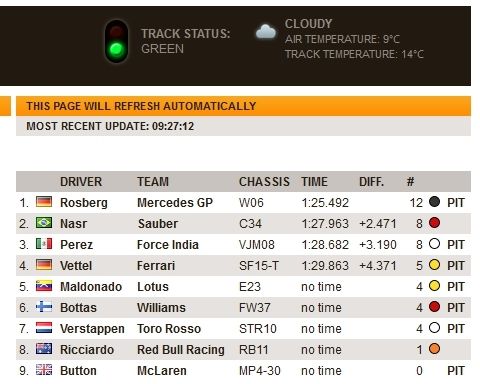Click the Red Bull Racing team name
The image size is (480, 384).
pos(181,350)
